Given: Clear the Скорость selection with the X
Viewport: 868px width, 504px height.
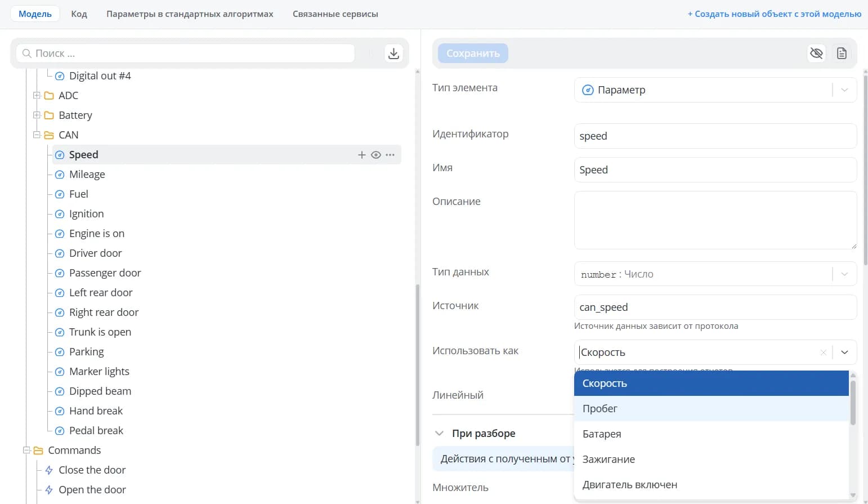Looking at the screenshot, I should coord(823,353).
